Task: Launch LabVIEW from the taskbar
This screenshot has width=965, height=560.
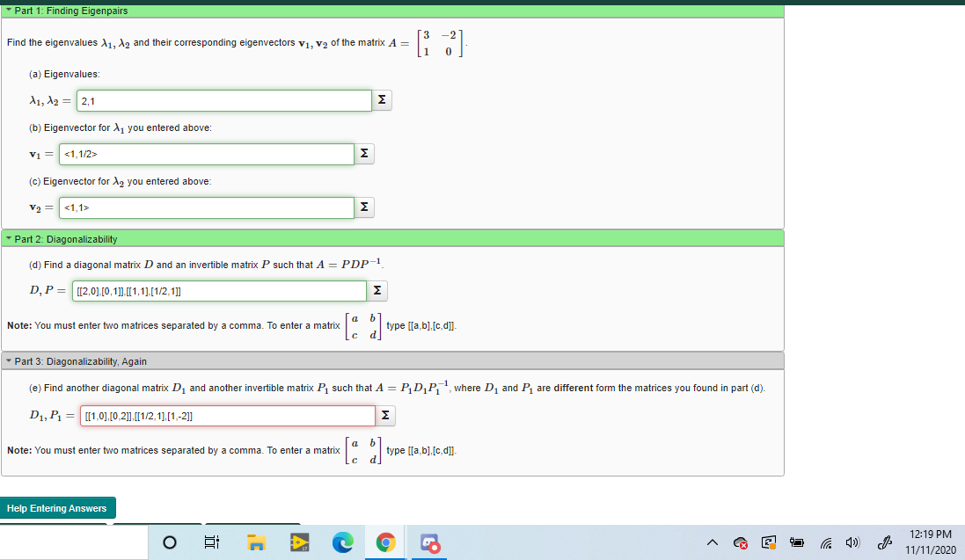Action: point(299,542)
